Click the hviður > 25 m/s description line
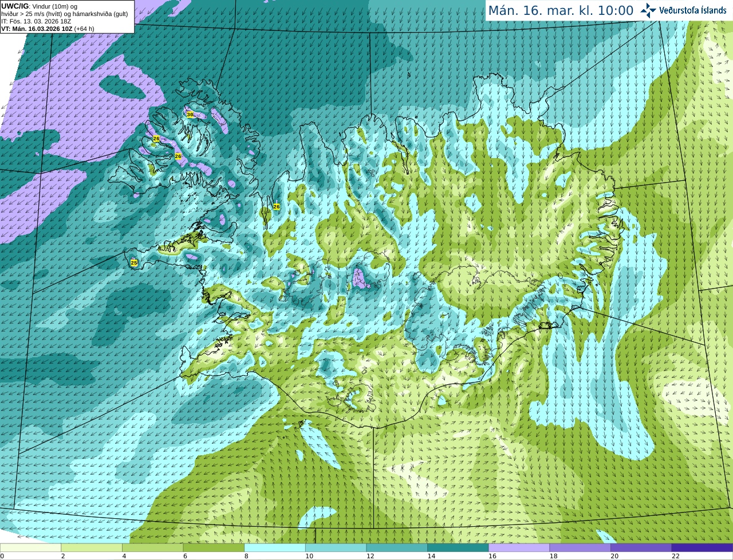Viewport: 733px width, 560px height. (x=65, y=14)
